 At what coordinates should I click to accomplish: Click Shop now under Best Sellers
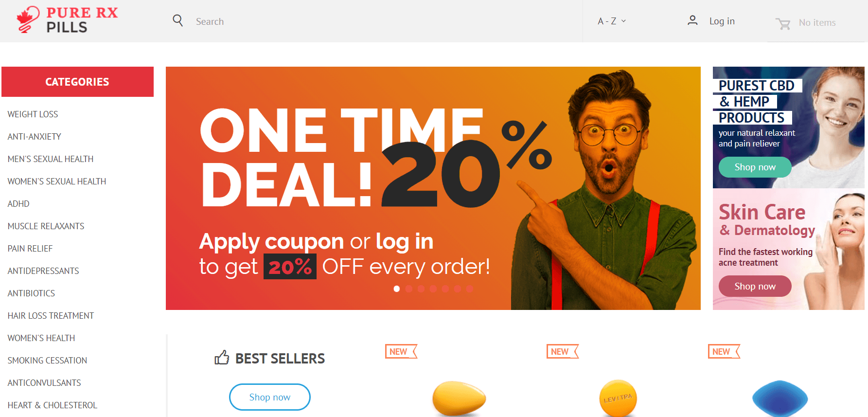tap(270, 397)
